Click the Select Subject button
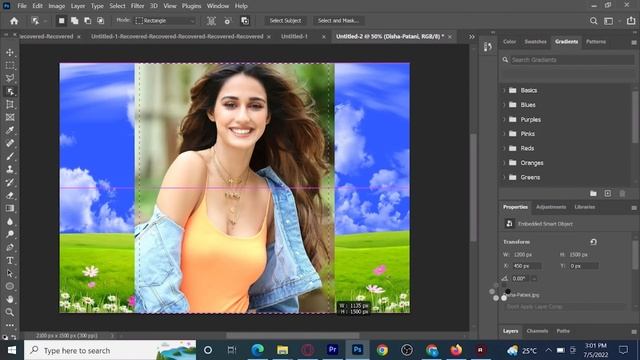The height and width of the screenshot is (360, 640). tap(285, 20)
